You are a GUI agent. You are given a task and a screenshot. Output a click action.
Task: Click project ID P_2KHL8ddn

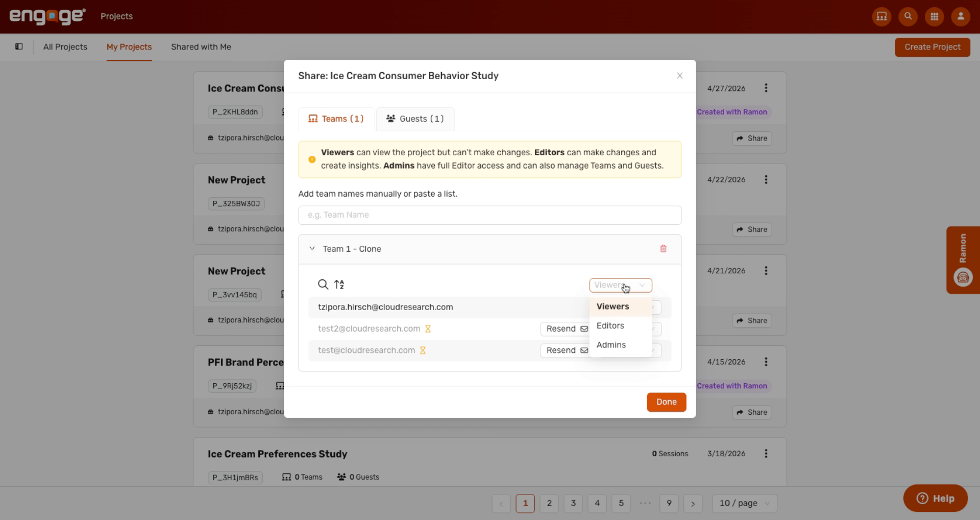235,112
